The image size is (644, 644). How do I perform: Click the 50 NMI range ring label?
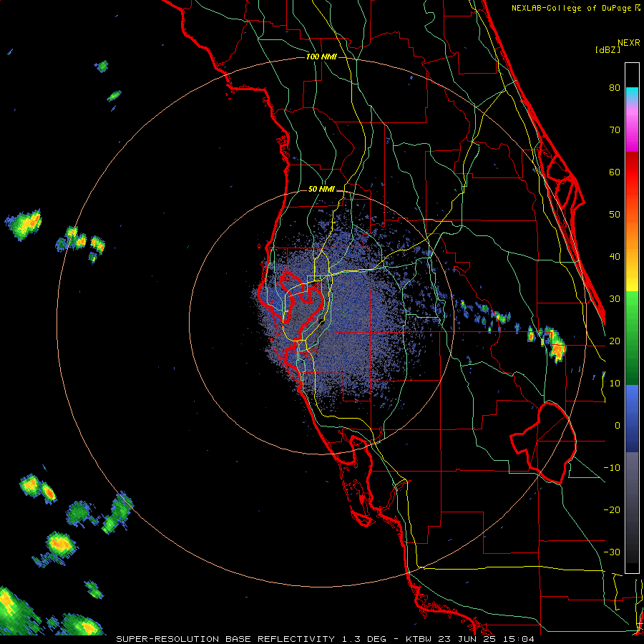point(321,190)
